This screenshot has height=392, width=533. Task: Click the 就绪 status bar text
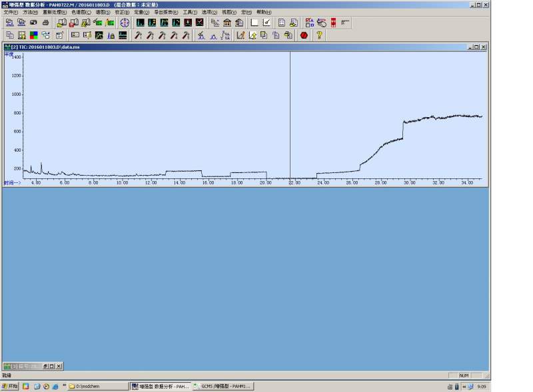[7, 375]
